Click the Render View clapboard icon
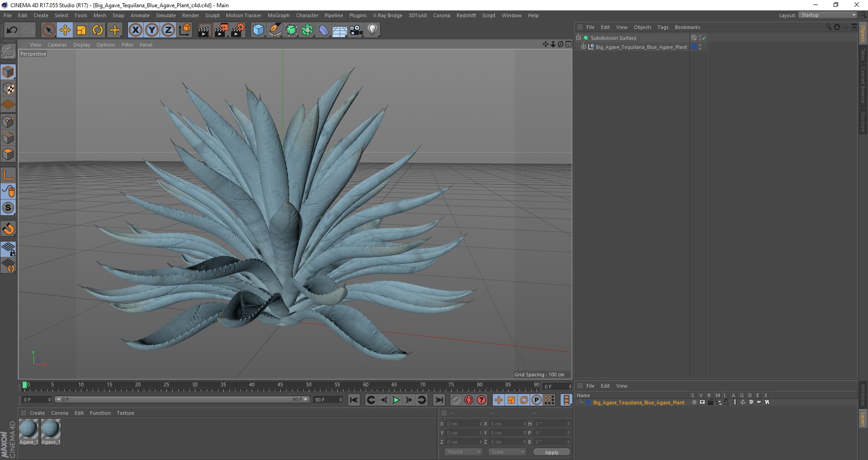868x460 pixels. coord(204,30)
